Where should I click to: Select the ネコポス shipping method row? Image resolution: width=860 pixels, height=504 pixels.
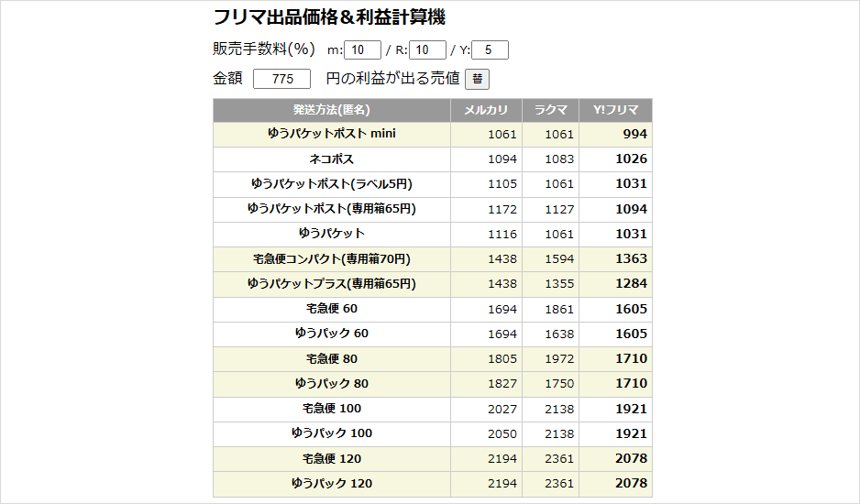331,159
